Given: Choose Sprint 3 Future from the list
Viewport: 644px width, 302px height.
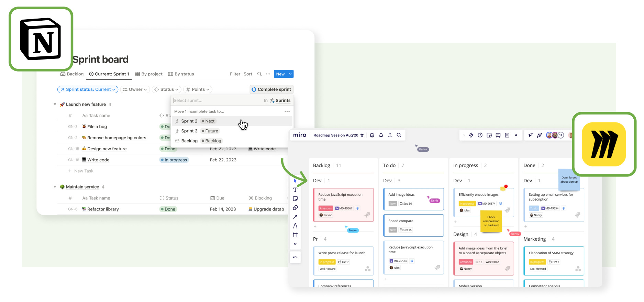Looking at the screenshot, I should 232,131.
